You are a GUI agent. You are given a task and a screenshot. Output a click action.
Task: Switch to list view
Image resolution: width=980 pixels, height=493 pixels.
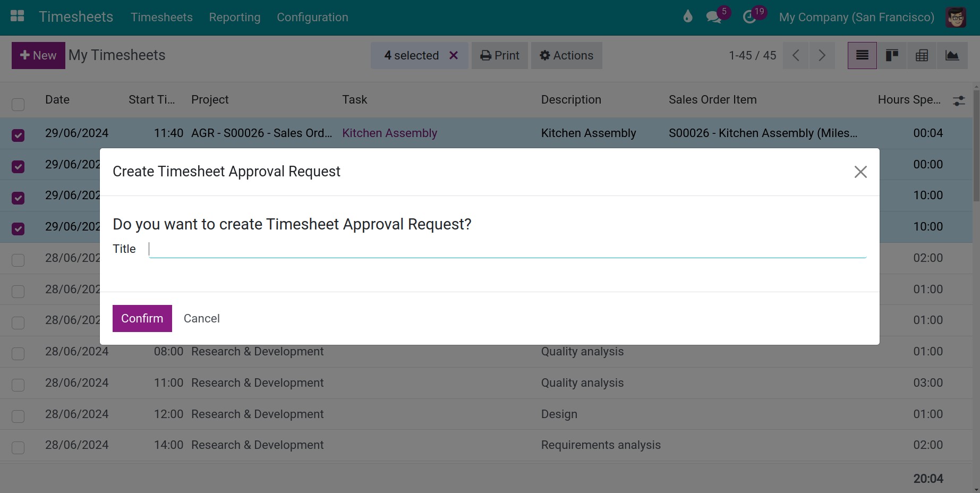[x=862, y=55]
